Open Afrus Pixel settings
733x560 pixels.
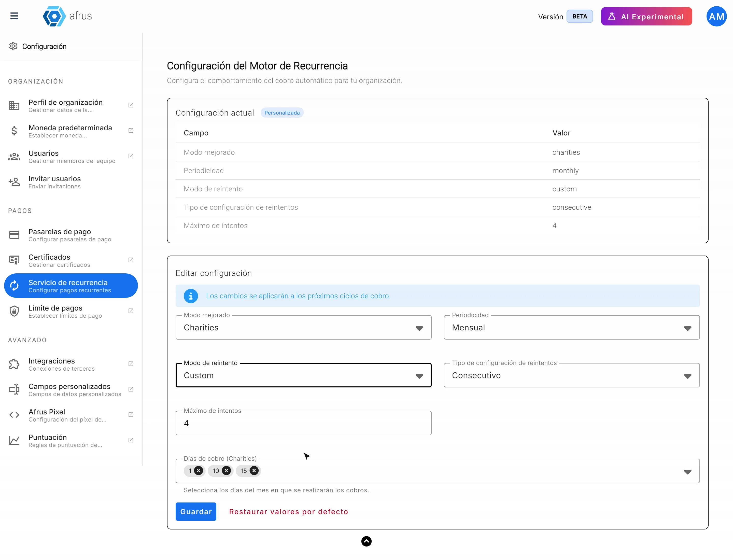(x=71, y=415)
